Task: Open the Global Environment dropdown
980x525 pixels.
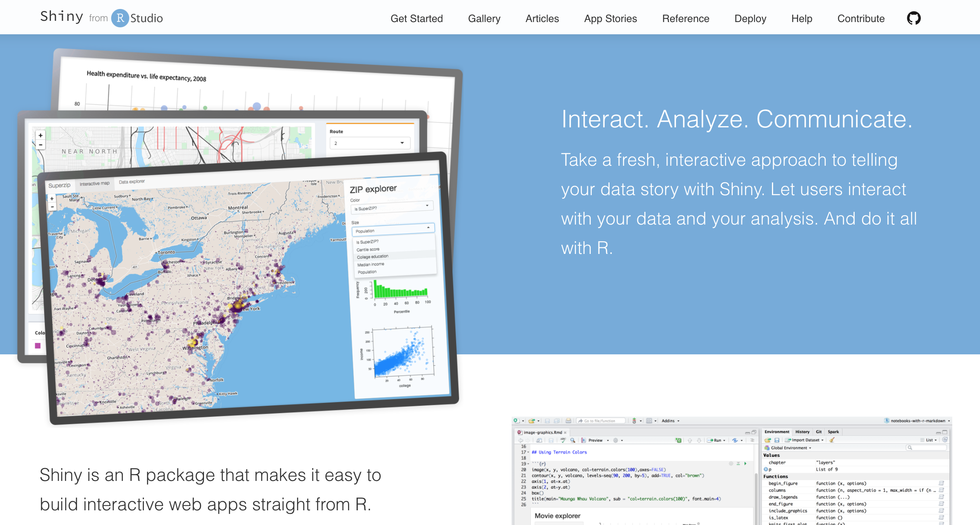Action: point(791,448)
